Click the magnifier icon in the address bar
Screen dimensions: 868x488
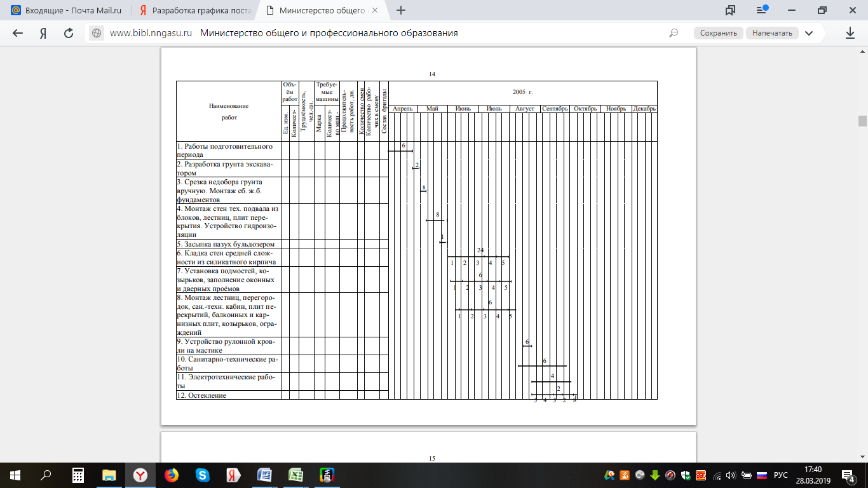[x=674, y=34]
